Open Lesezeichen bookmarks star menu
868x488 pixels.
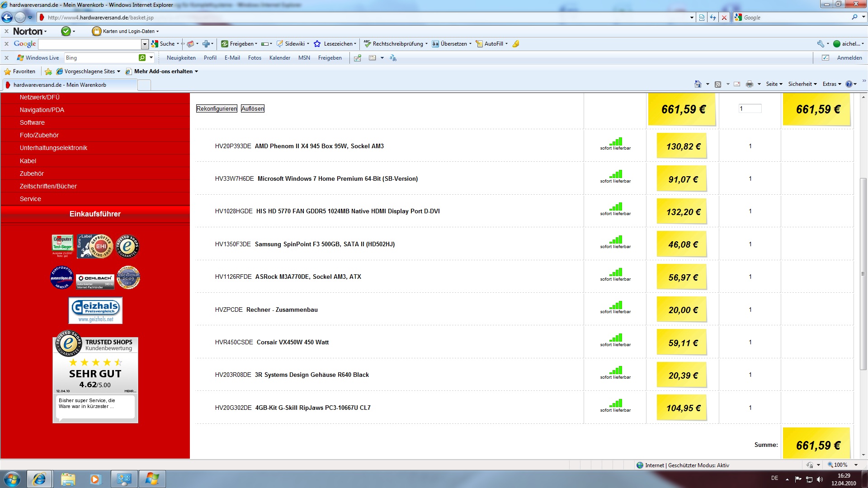click(x=335, y=44)
